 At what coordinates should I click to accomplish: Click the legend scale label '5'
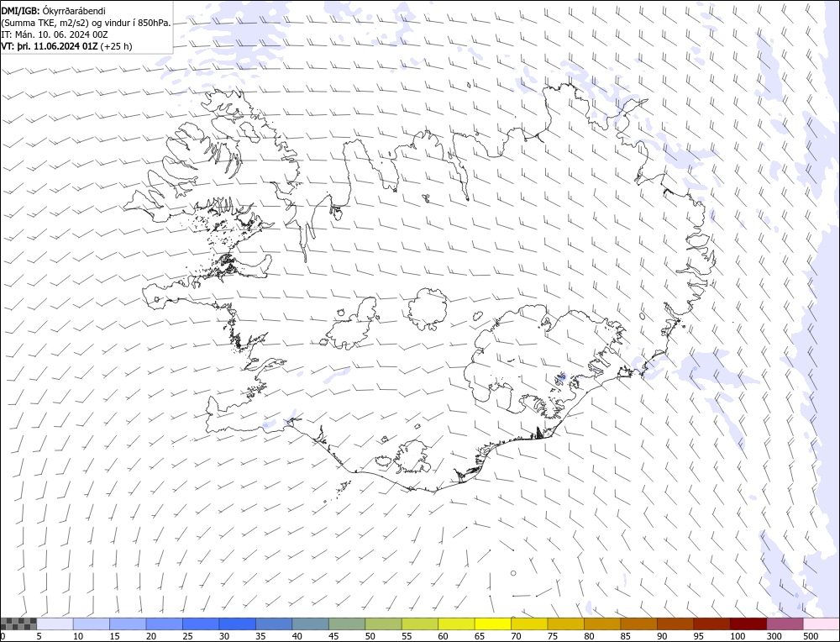point(39,636)
